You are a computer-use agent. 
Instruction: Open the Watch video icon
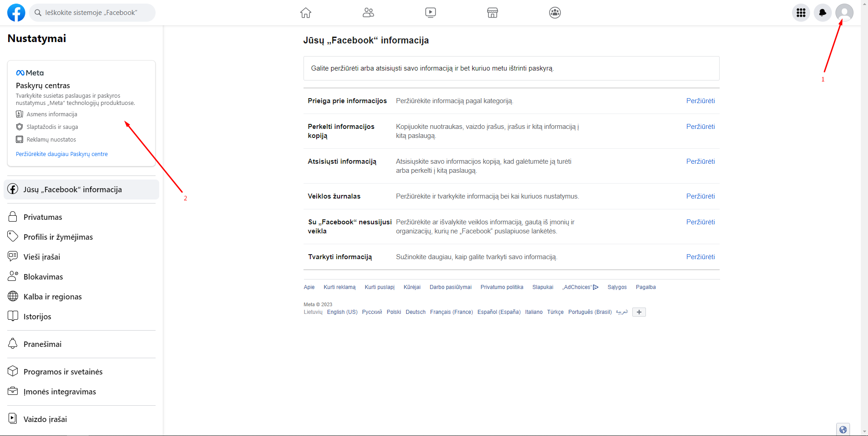(x=431, y=13)
